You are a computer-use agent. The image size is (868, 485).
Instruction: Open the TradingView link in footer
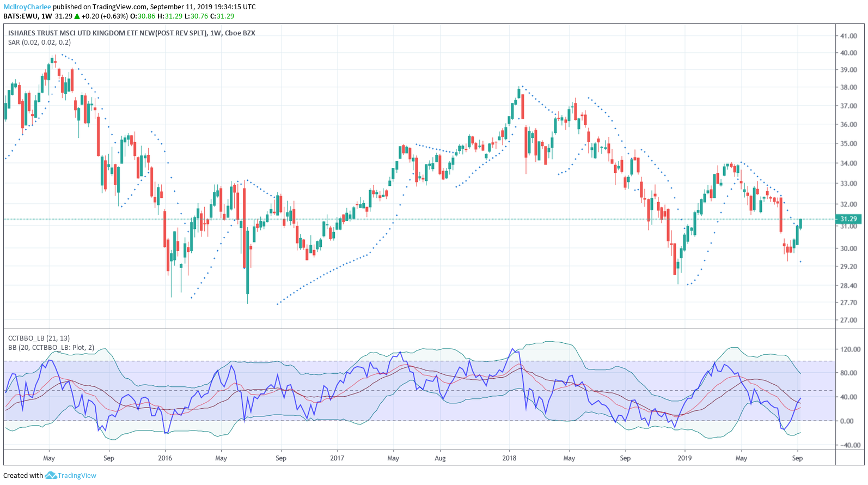[x=77, y=475]
